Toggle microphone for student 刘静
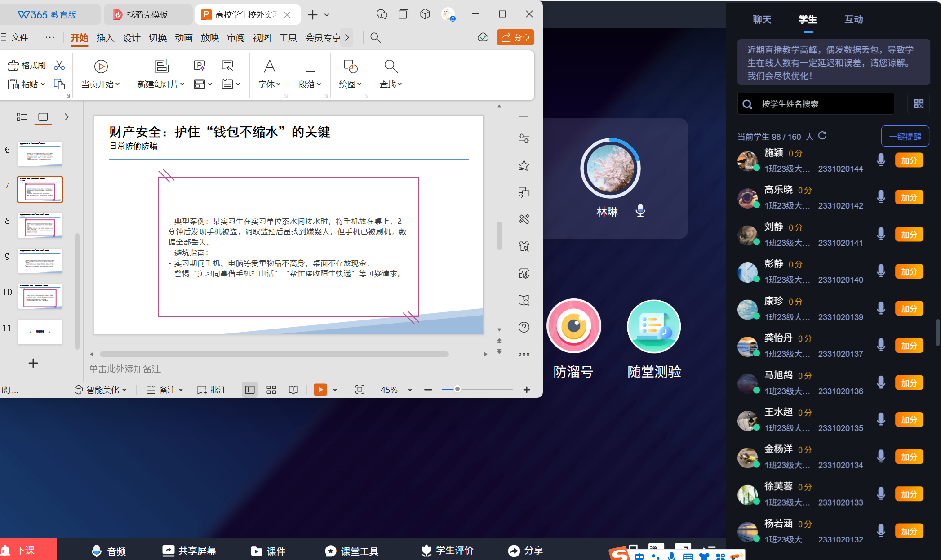This screenshot has width=941, height=560. click(881, 234)
